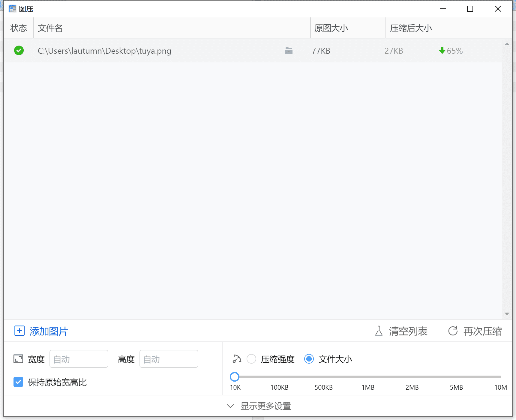Click the green success checkmark for tuya.png
516x420 pixels.
tap(19, 50)
